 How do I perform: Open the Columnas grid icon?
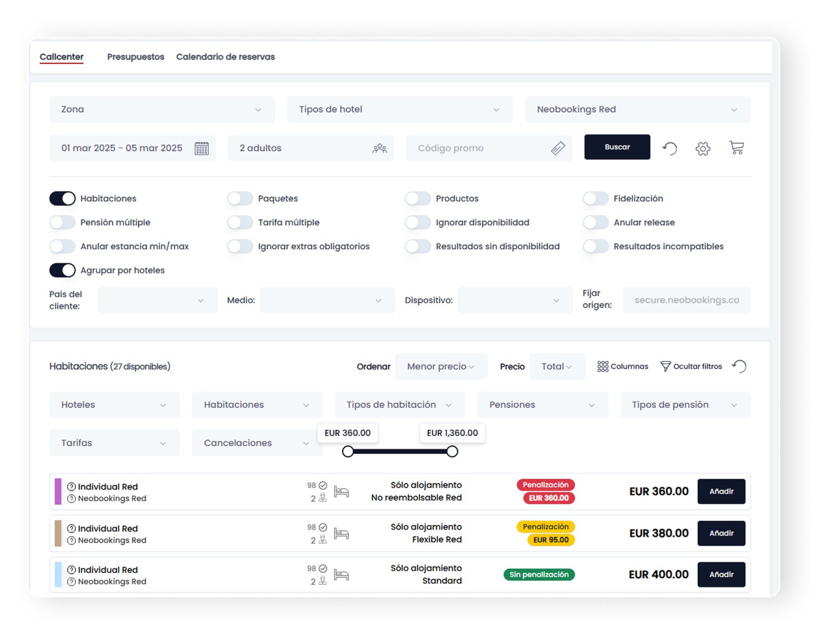(x=603, y=367)
